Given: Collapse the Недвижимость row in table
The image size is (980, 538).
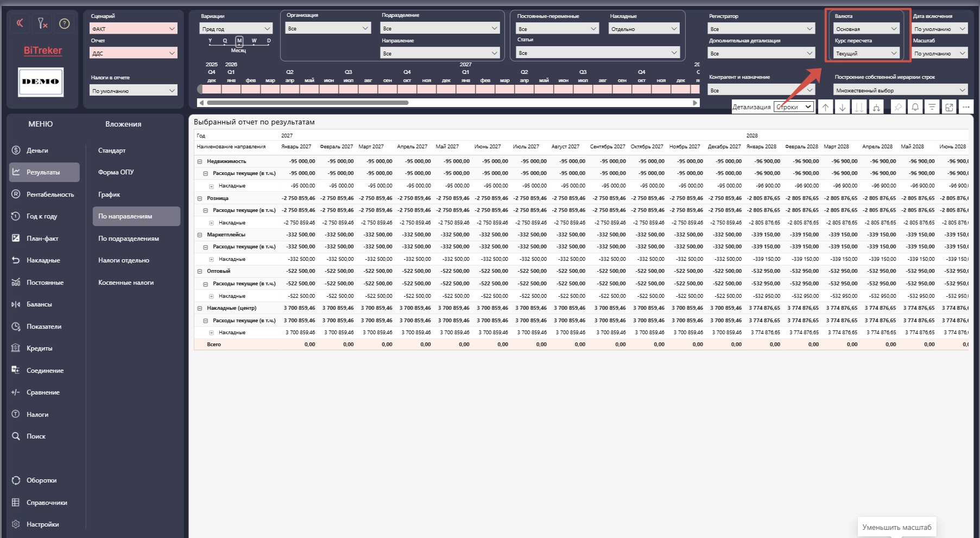Looking at the screenshot, I should [x=199, y=161].
